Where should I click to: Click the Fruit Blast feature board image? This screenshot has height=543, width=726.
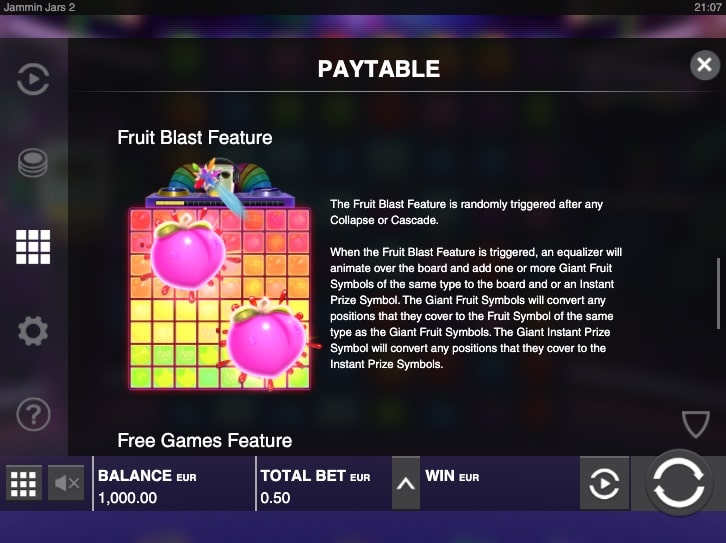[x=219, y=275]
